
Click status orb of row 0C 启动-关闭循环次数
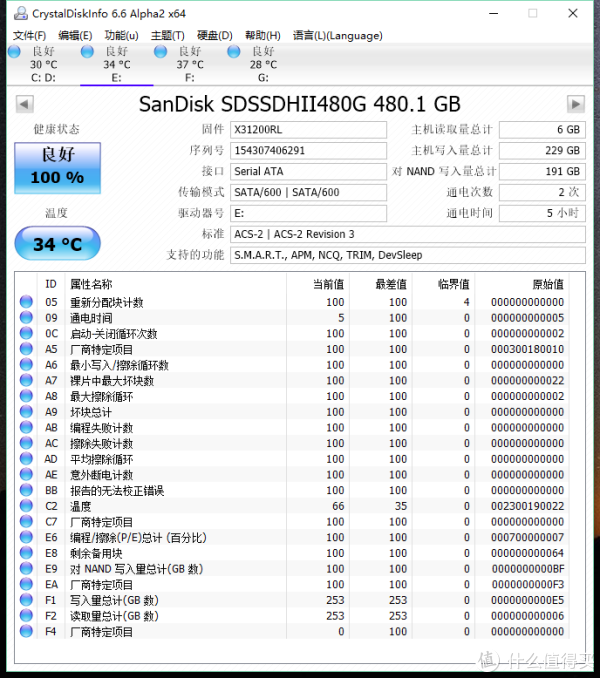point(26,333)
